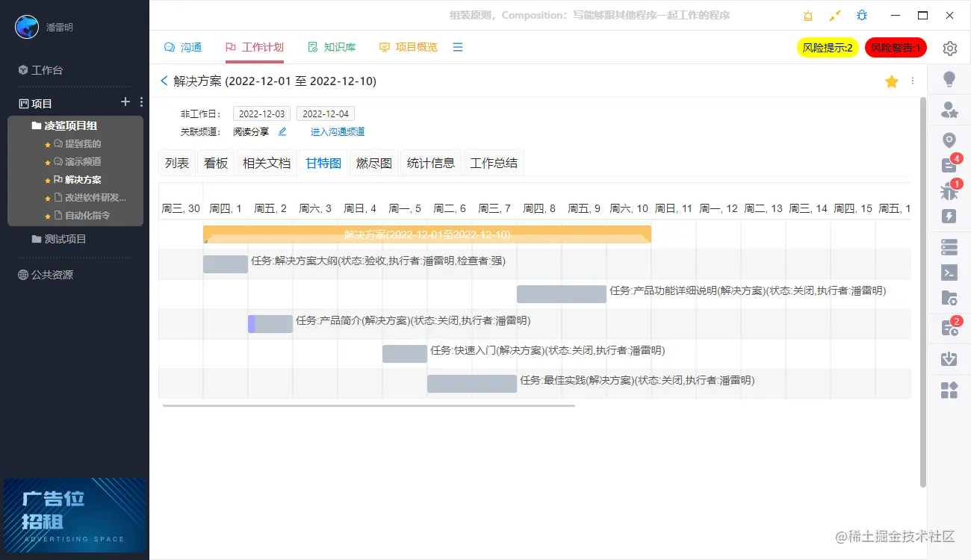Click the 最佳实践 task bar
This screenshot has height=560, width=971.
tap(472, 384)
